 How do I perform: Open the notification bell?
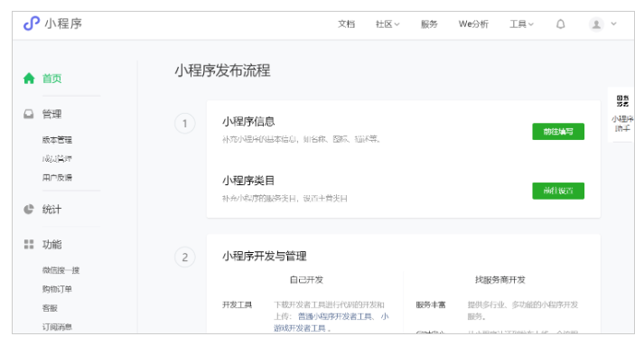pyautogui.click(x=560, y=24)
